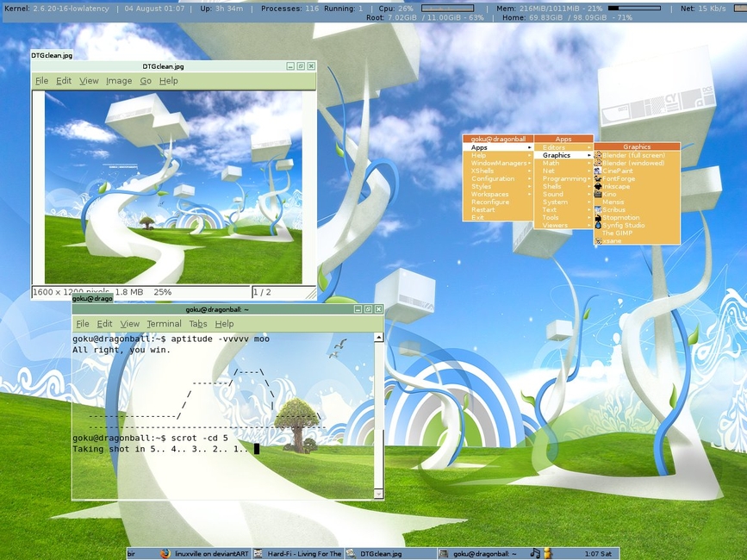Expand Programming submenu in Apps menu

point(563,178)
